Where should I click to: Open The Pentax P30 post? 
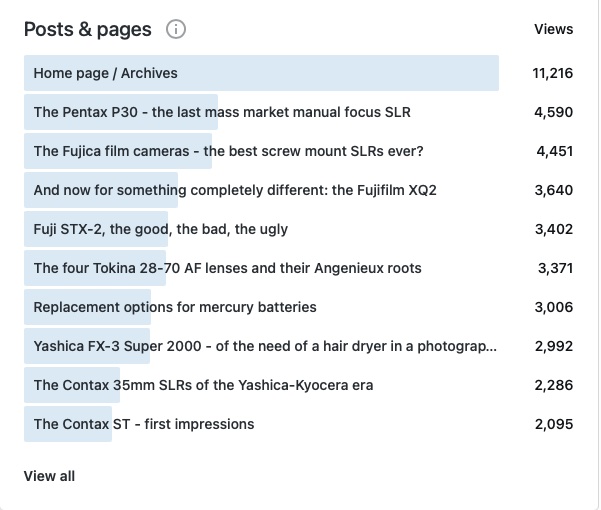[x=222, y=112]
